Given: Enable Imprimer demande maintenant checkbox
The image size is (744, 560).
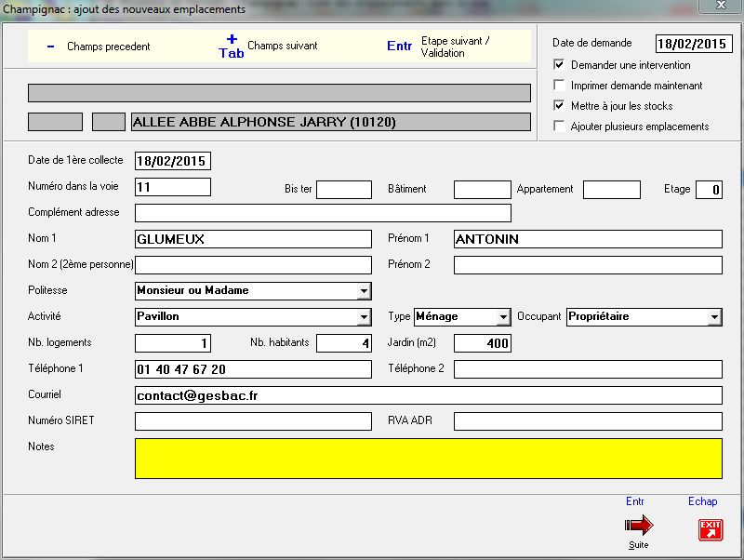Looking at the screenshot, I should pos(559,86).
